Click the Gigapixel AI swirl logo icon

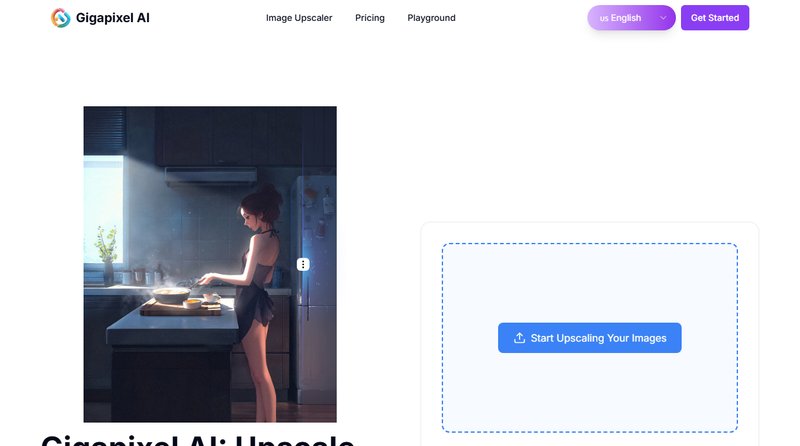61,18
